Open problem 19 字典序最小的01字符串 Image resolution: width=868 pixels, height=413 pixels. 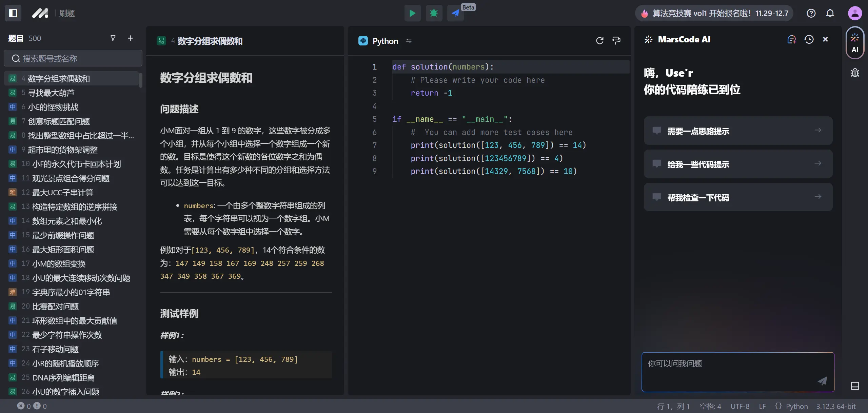coord(71,292)
